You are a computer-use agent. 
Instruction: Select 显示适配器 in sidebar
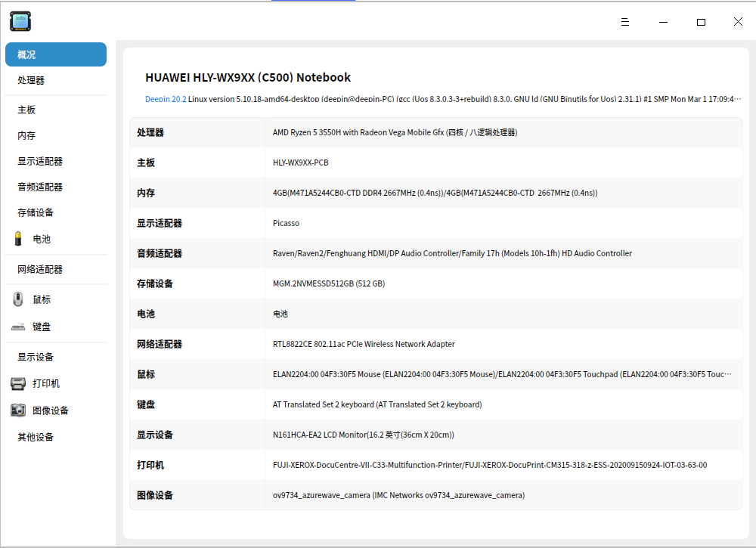coord(40,162)
